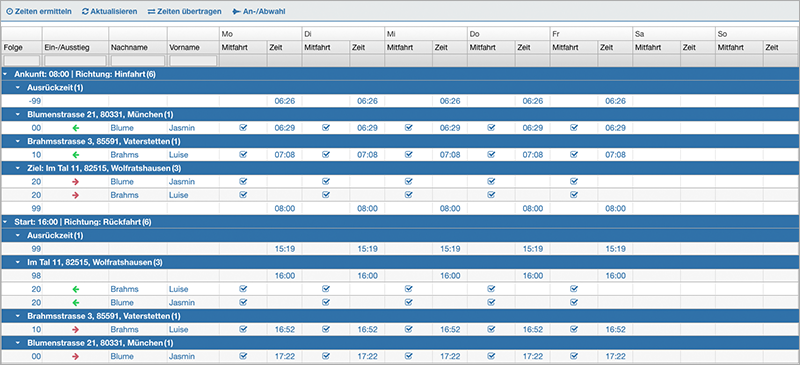
Task: Click the transfer arrows icon beside Zeiten übertragen
Action: [x=151, y=11]
